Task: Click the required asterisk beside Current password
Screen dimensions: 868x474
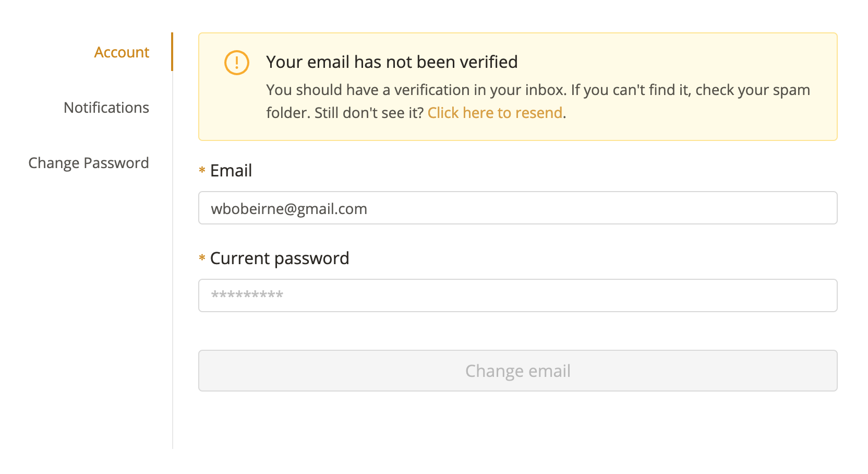Action: (x=202, y=258)
